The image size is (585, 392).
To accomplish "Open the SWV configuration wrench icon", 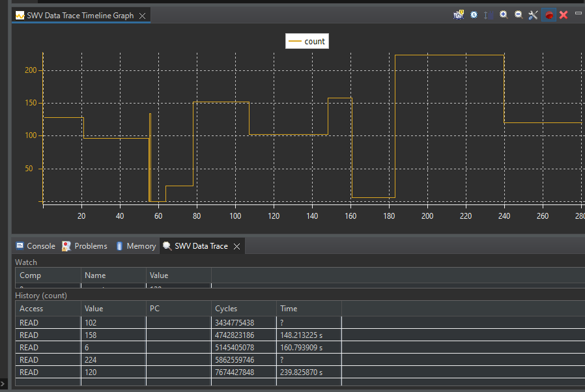I will [533, 15].
